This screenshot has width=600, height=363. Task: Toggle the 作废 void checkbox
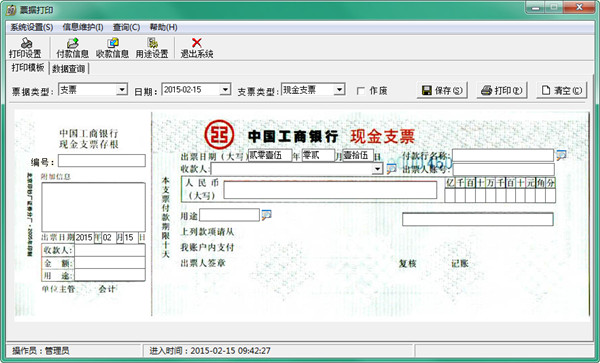[361, 91]
